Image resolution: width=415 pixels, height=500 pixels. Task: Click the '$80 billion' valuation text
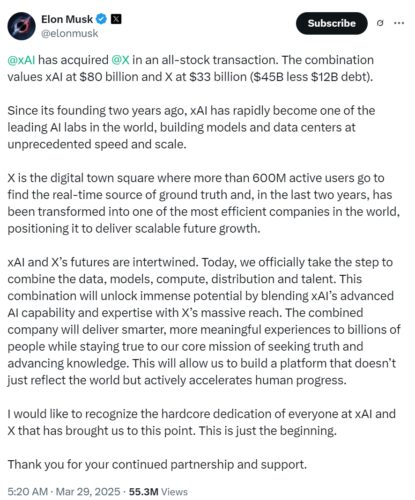pyautogui.click(x=109, y=77)
